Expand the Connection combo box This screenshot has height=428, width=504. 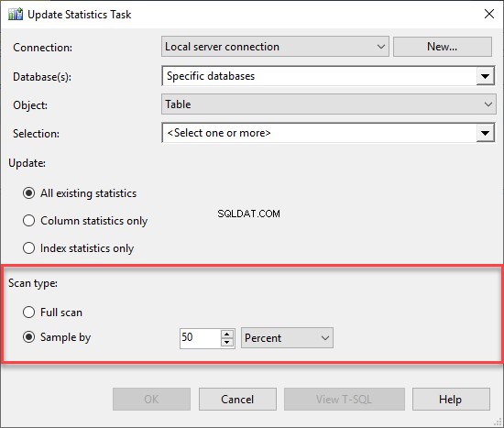tap(275, 47)
